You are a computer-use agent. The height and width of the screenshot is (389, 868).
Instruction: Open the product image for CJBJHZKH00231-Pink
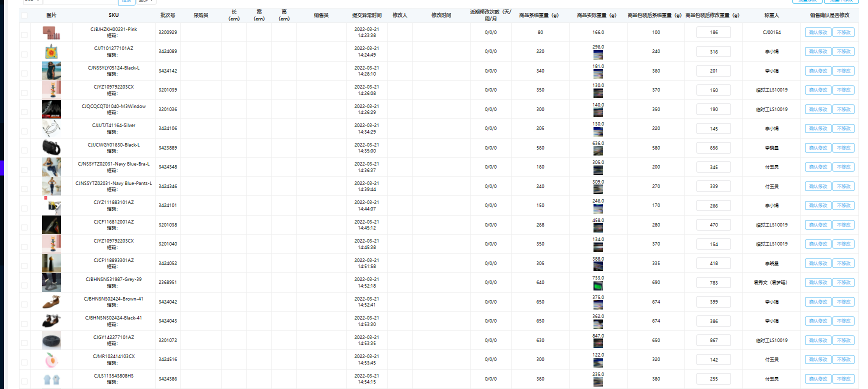pos(51,32)
